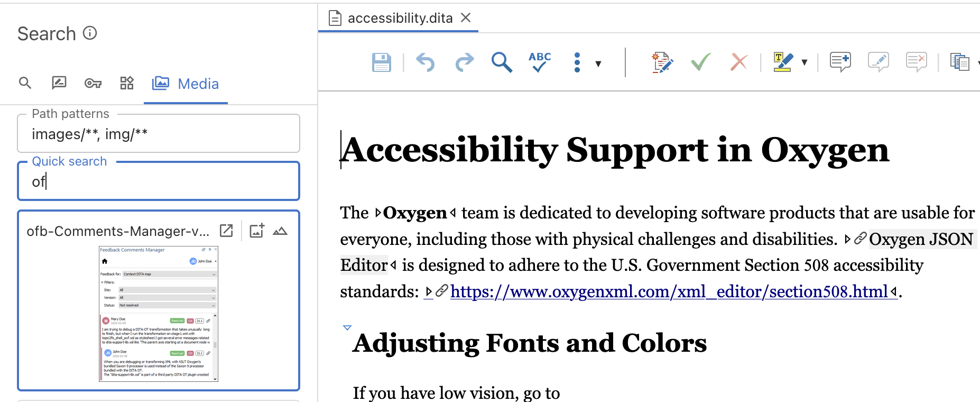980x402 pixels.
Task: Click the link icon before Oxygen JSON
Action: tap(860, 239)
